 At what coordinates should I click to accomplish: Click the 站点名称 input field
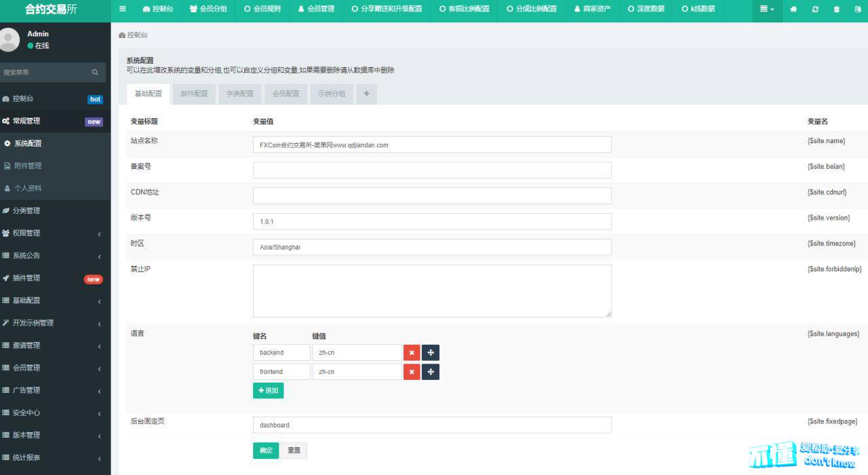[432, 145]
